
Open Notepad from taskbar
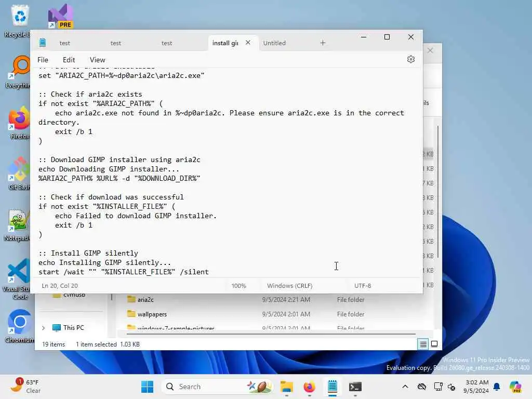[x=332, y=387]
